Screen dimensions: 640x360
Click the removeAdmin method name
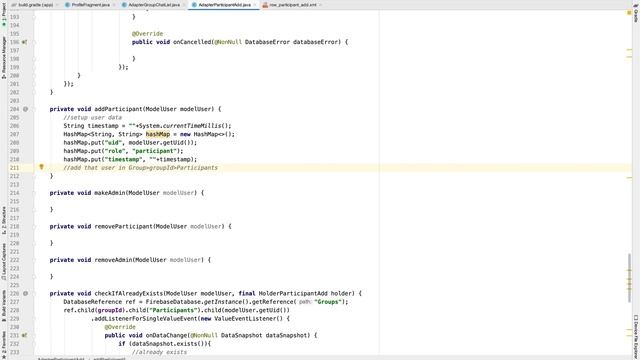[113, 260]
